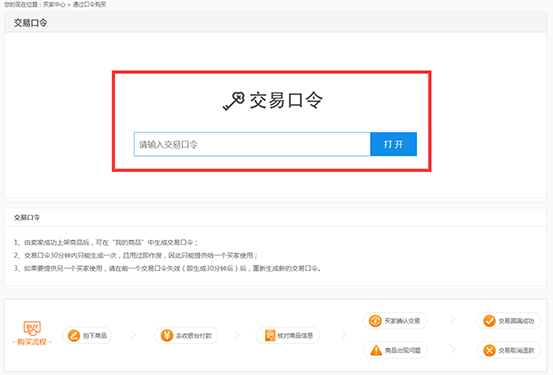Click the pencil icon for 拍下商品

(x=74, y=335)
